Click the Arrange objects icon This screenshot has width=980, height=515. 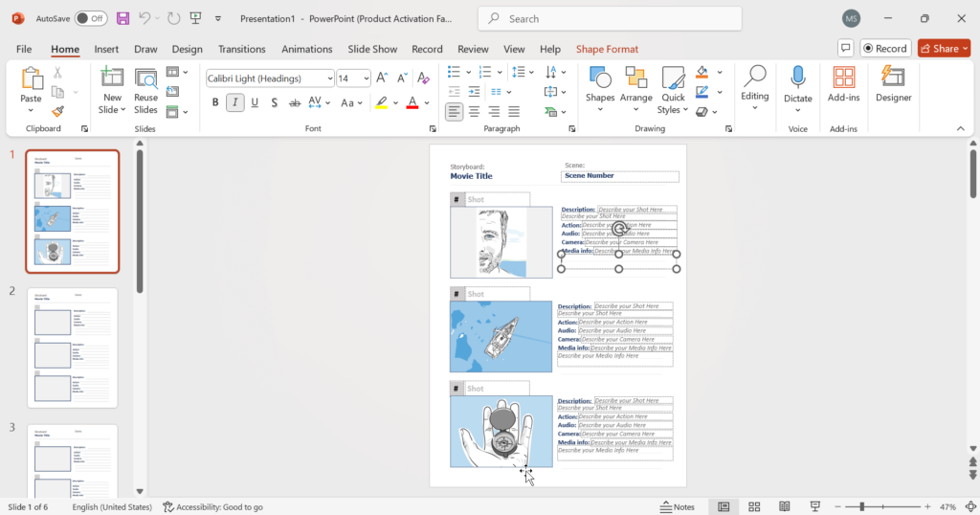(635, 84)
